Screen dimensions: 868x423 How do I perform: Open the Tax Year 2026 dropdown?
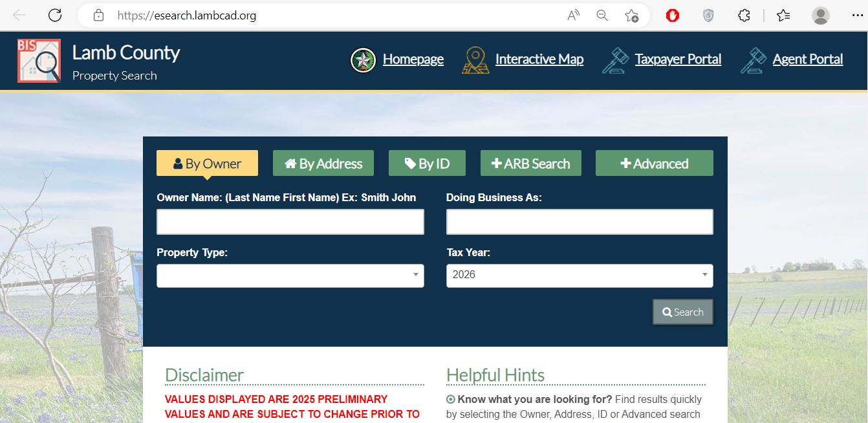[579, 276]
